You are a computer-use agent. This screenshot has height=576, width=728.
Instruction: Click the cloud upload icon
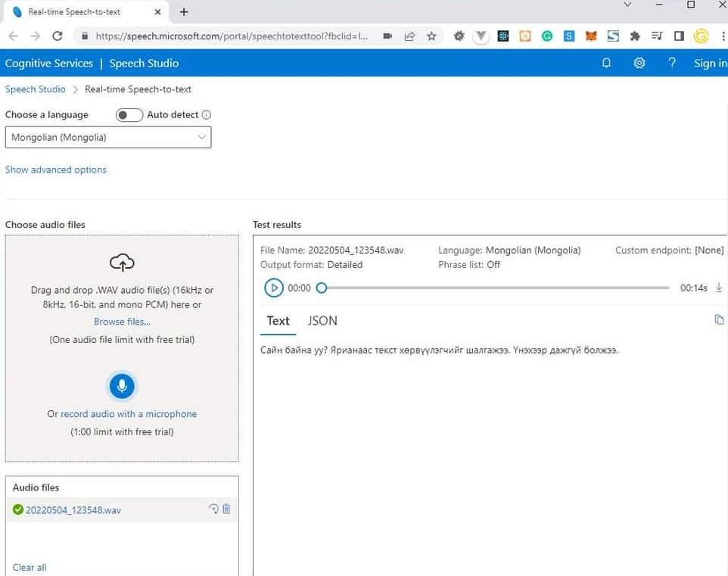122,261
